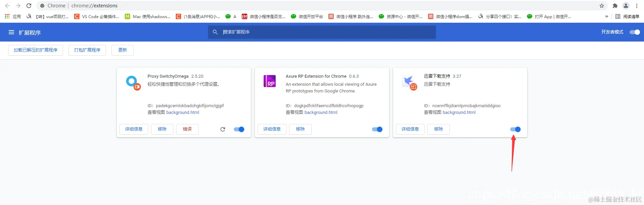Open 微信小程序 跳外连 bookmark
This screenshot has height=205, width=644.
[351, 16]
